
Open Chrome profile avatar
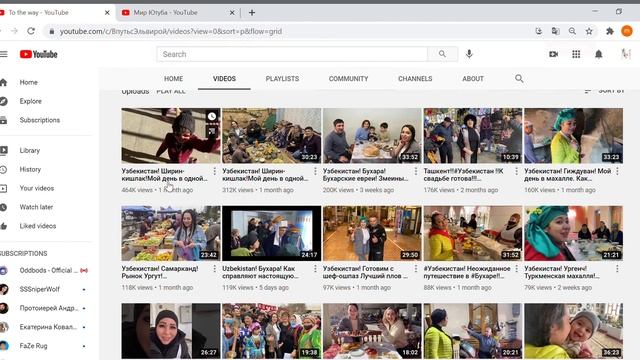627,31
